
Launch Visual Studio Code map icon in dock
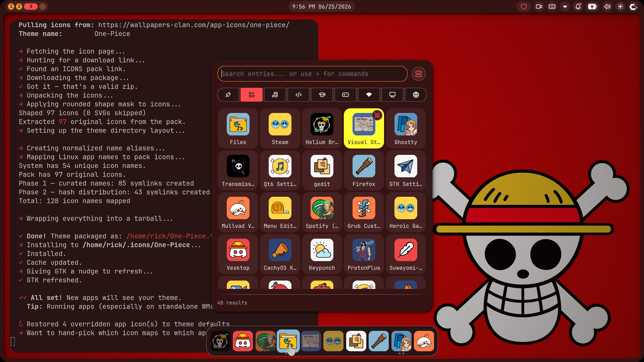point(311,341)
